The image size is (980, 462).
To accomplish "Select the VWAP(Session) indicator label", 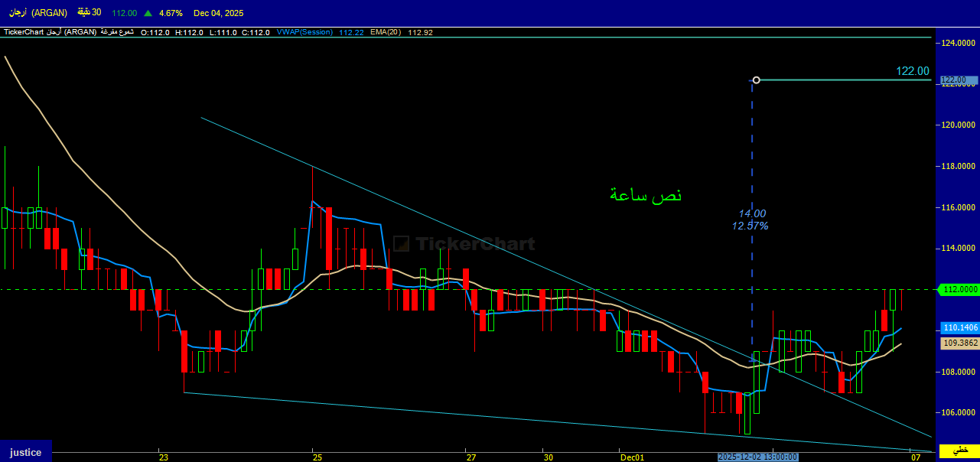I will pos(305,32).
